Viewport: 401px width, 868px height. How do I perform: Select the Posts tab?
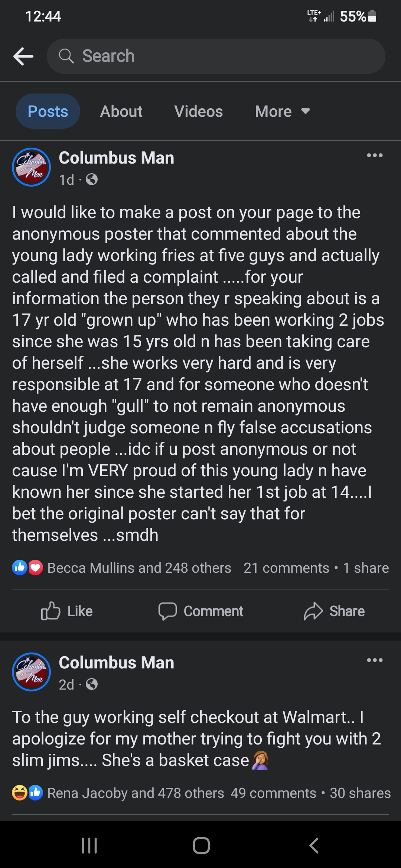point(48,111)
